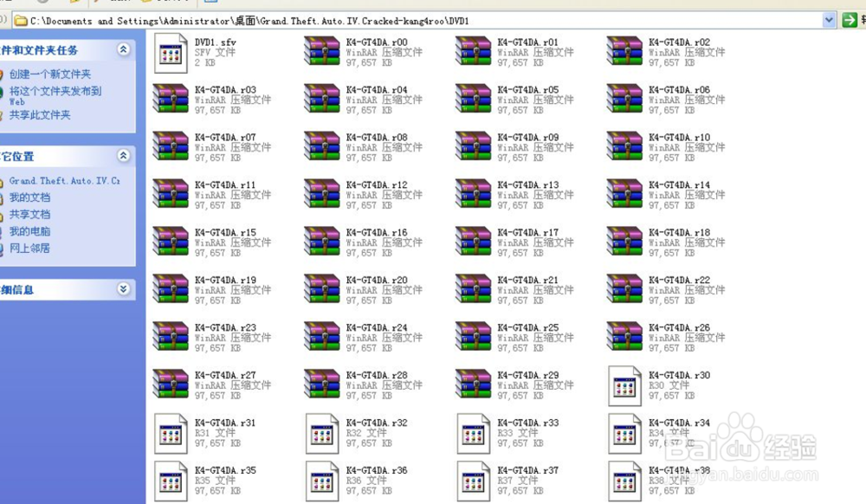Select the K4-GT4DA.r29 WinRAR archive icon
Image resolution: width=866 pixels, height=504 pixels.
[474, 384]
